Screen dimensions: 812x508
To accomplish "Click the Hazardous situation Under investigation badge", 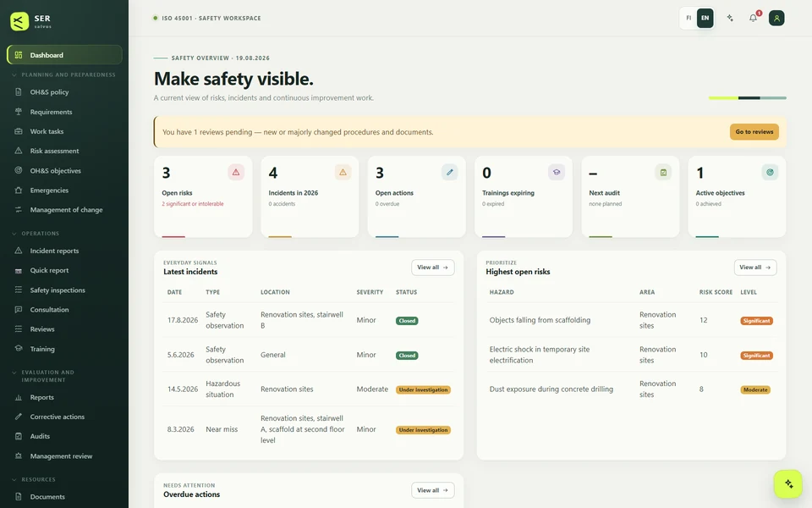I will [423, 389].
